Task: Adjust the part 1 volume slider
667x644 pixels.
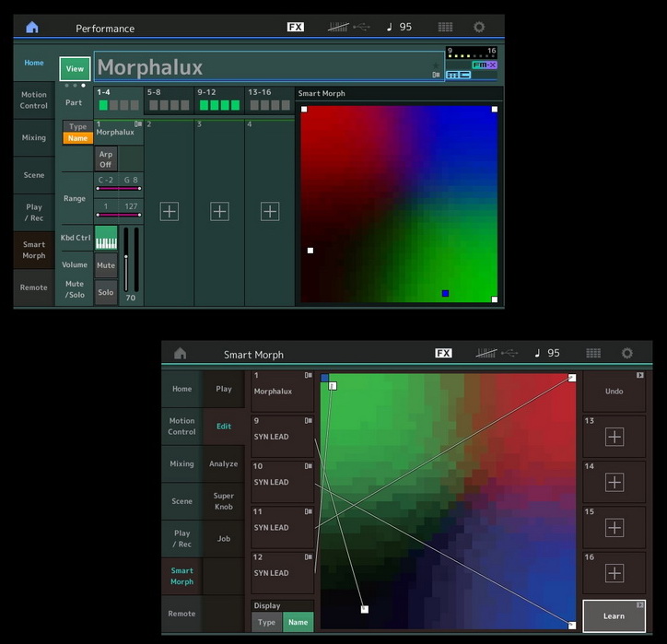Action: 126,259
